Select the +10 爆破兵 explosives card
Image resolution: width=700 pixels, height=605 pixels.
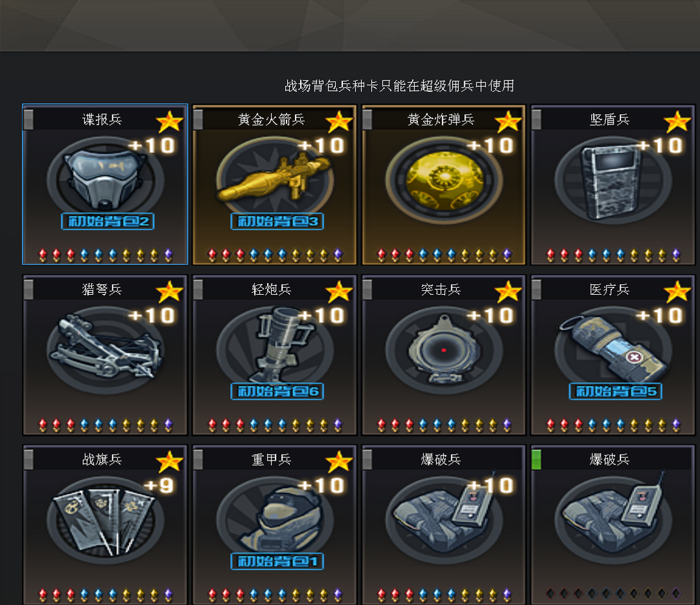[444, 525]
